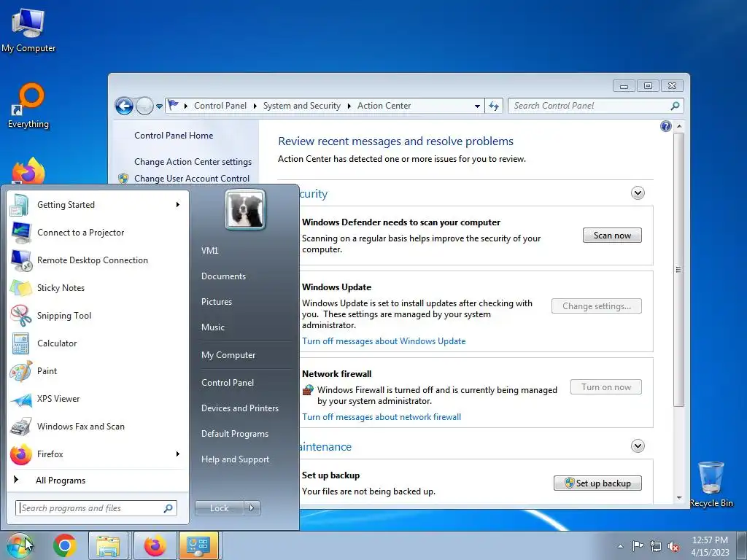Expand Firefox jump list arrow
Viewport: 747px width, 560px height.
point(177,454)
